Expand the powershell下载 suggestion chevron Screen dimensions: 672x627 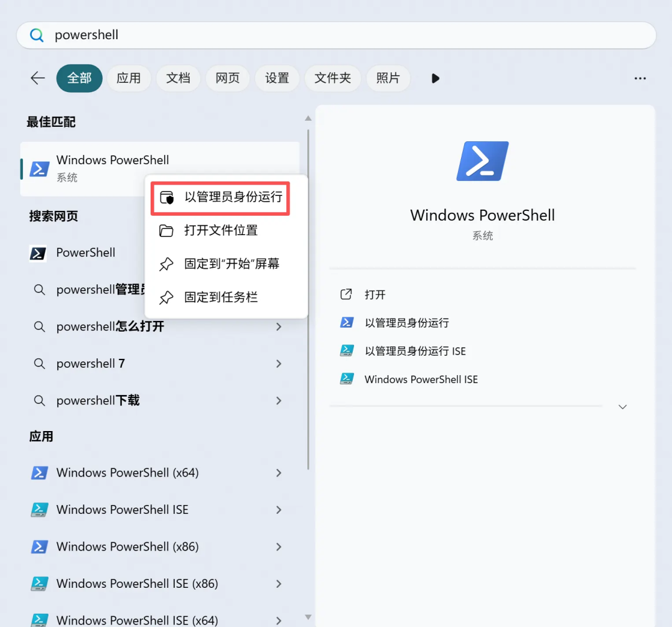[279, 401]
